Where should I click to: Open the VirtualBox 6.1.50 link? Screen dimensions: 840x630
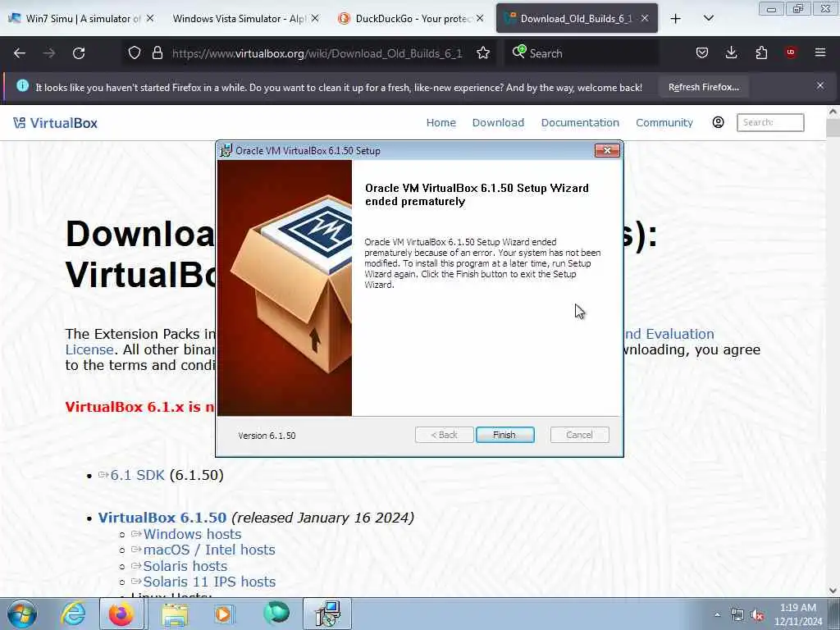coord(162,518)
